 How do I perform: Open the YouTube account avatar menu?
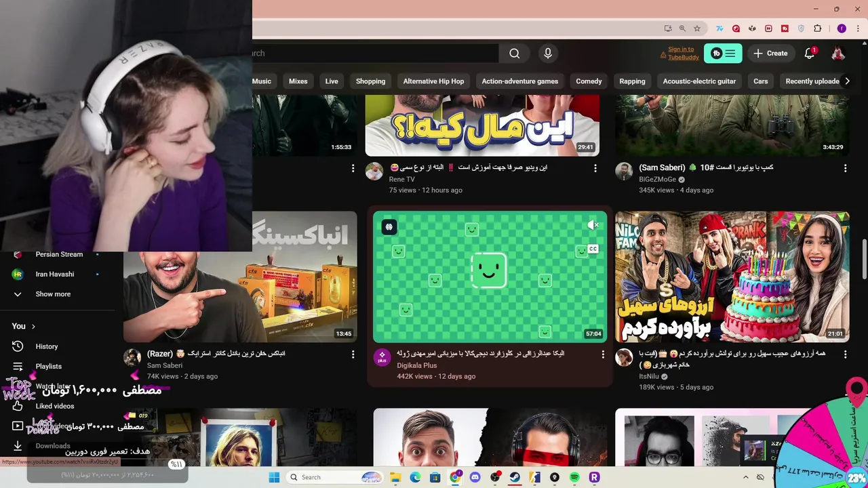[x=838, y=54]
